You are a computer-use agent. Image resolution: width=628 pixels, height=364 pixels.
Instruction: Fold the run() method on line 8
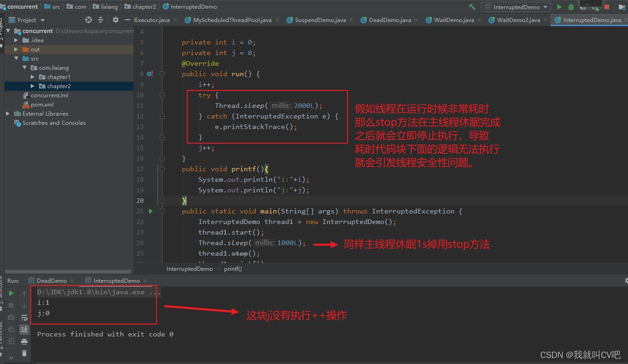(x=162, y=74)
